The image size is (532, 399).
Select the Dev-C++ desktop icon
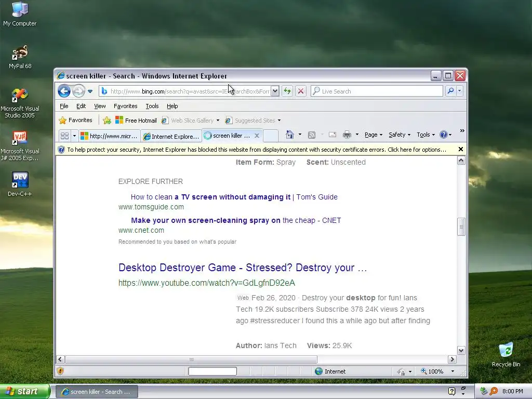pos(20,184)
